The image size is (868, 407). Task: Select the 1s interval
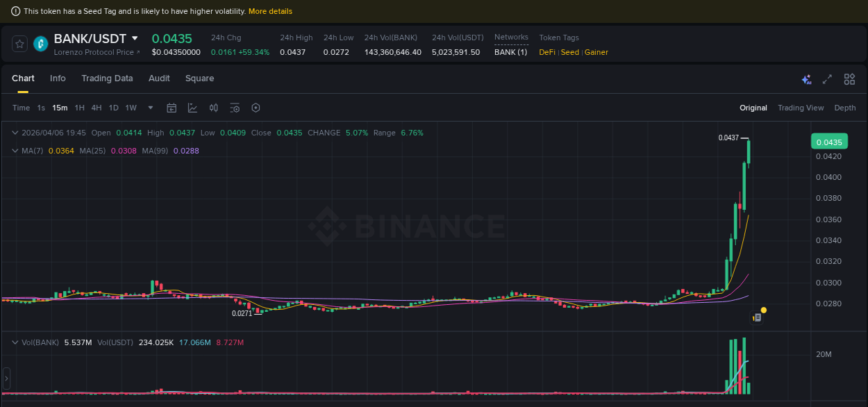(x=41, y=108)
